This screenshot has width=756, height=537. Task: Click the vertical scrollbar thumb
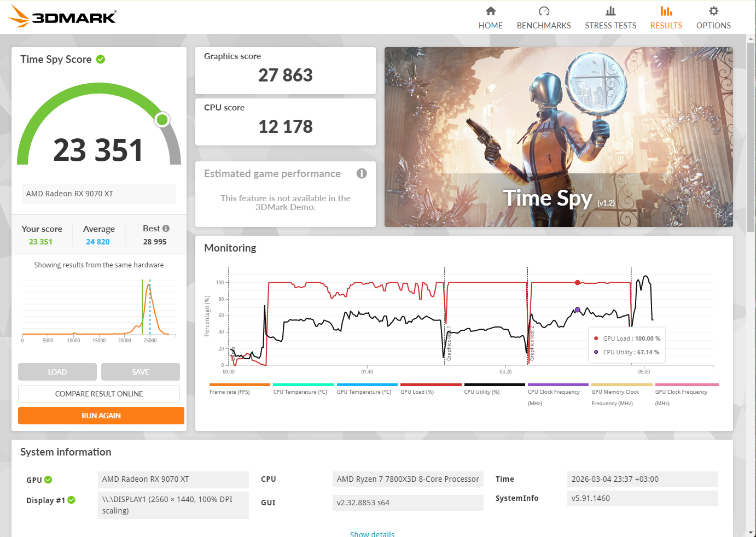point(751,137)
